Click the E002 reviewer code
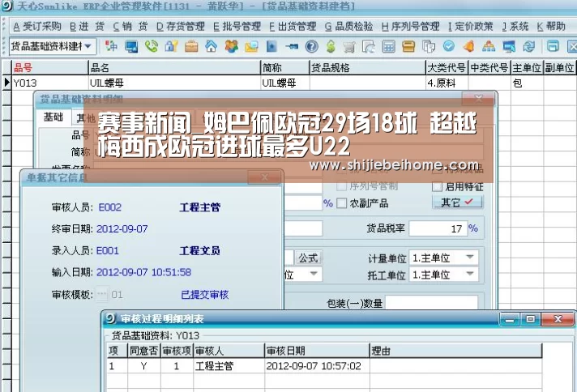The image size is (577, 392). tap(109, 207)
